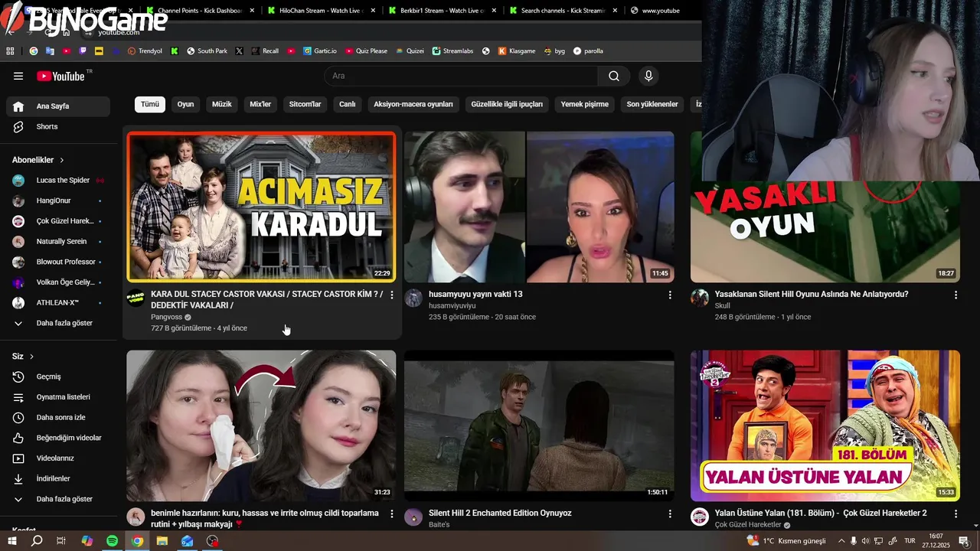The image size is (980, 551).
Task: Open South Park bookmark
Action: coord(206,51)
